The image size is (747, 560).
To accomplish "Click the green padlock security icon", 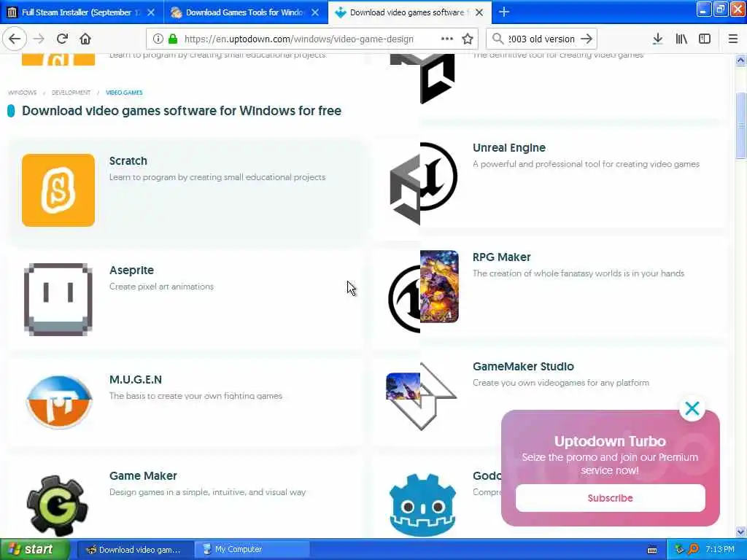I will tap(172, 39).
